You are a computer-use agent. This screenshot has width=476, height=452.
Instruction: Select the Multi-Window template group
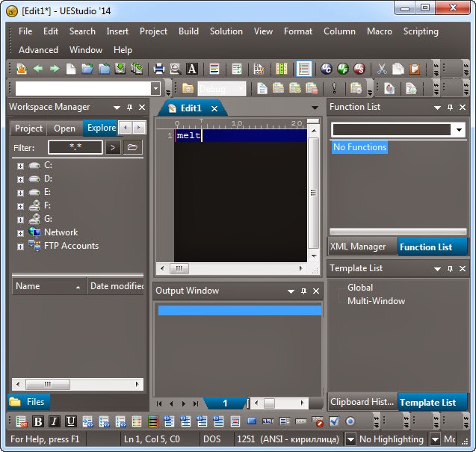point(376,301)
